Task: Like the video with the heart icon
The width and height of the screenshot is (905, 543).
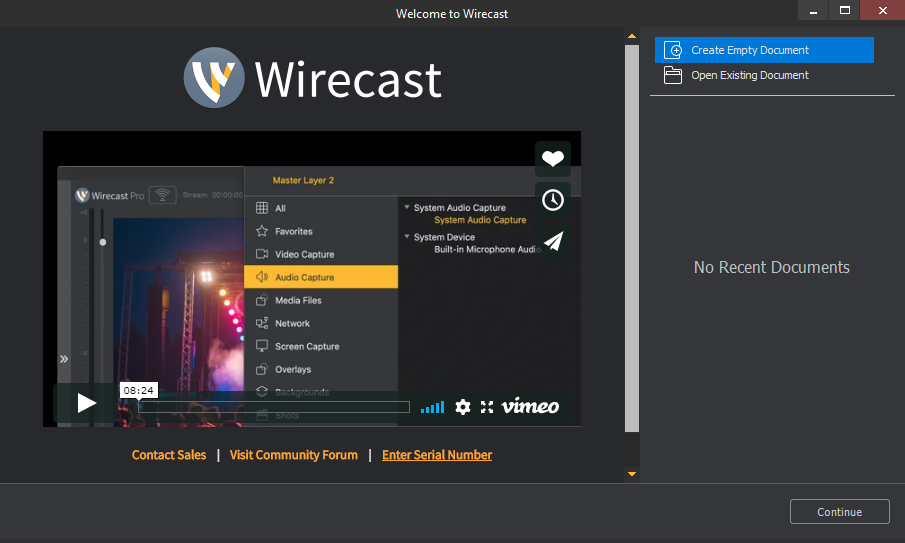Action: point(553,159)
